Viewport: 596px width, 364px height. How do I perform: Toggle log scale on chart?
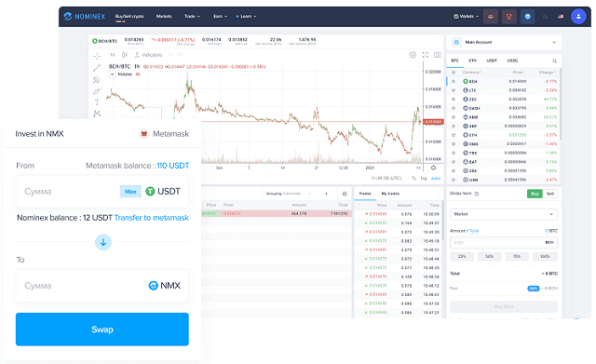424,178
